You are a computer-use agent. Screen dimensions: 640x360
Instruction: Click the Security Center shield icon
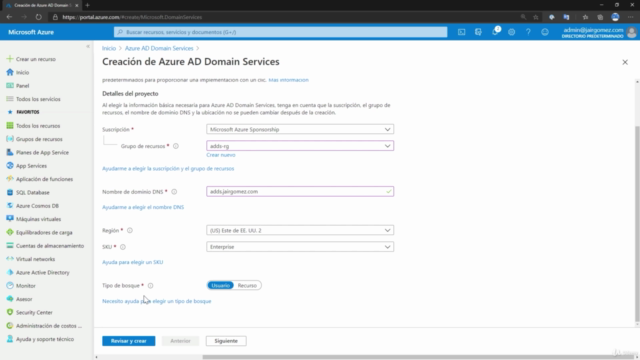[10, 312]
